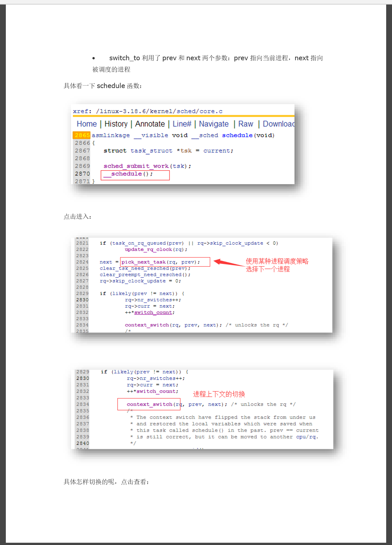Open the Navigate link
The image size is (392, 545).
(x=214, y=124)
